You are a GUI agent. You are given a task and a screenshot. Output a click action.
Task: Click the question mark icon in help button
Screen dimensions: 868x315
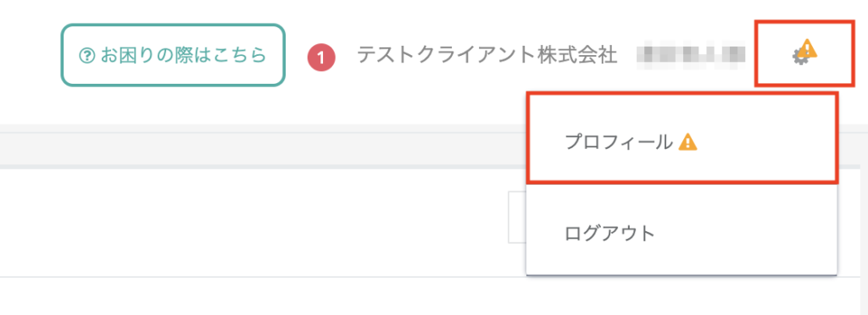coord(87,55)
